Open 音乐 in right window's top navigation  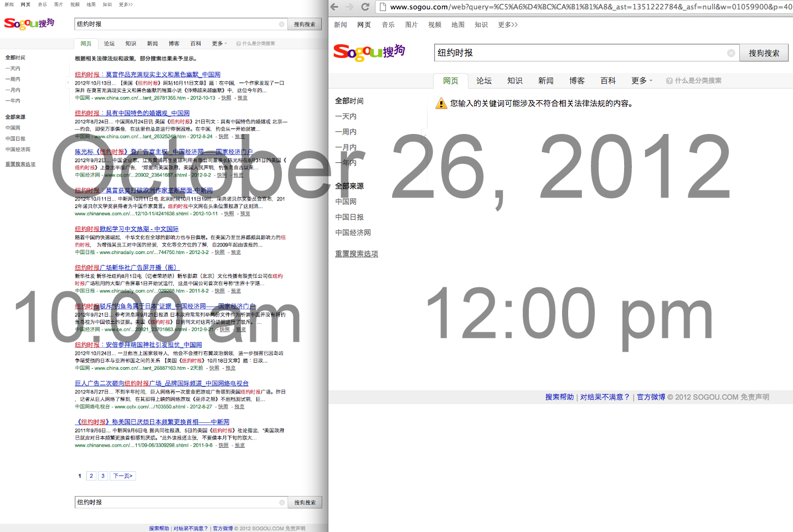tap(388, 25)
